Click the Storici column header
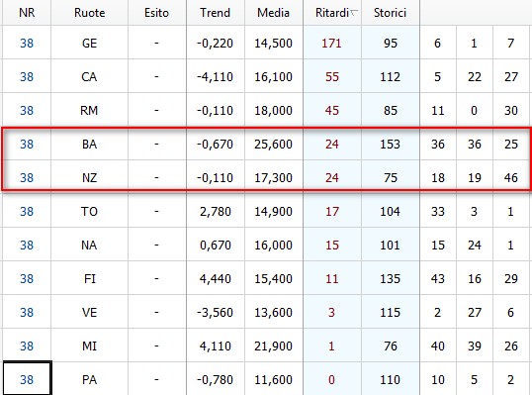Image resolution: width=532 pixels, height=395 pixels. click(391, 13)
